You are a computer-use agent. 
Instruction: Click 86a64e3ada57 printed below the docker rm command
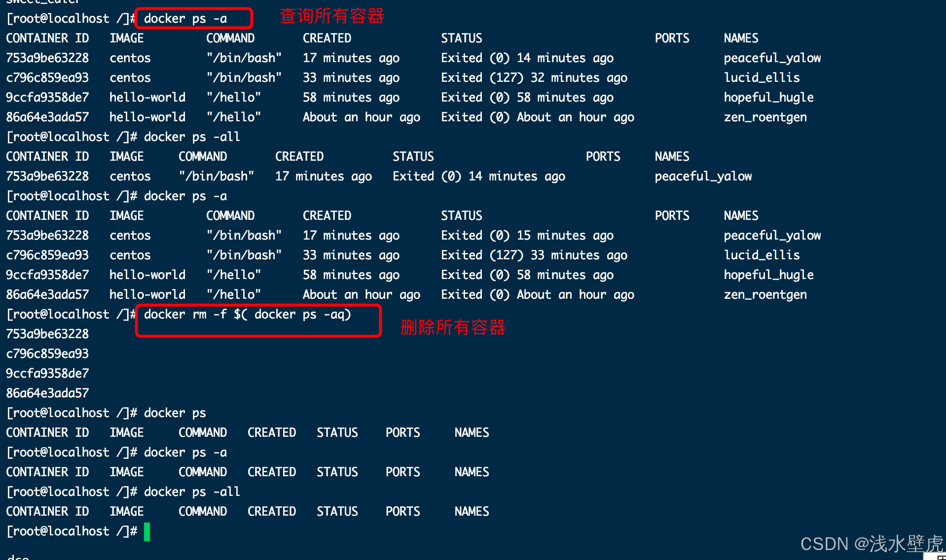pyautogui.click(x=47, y=393)
